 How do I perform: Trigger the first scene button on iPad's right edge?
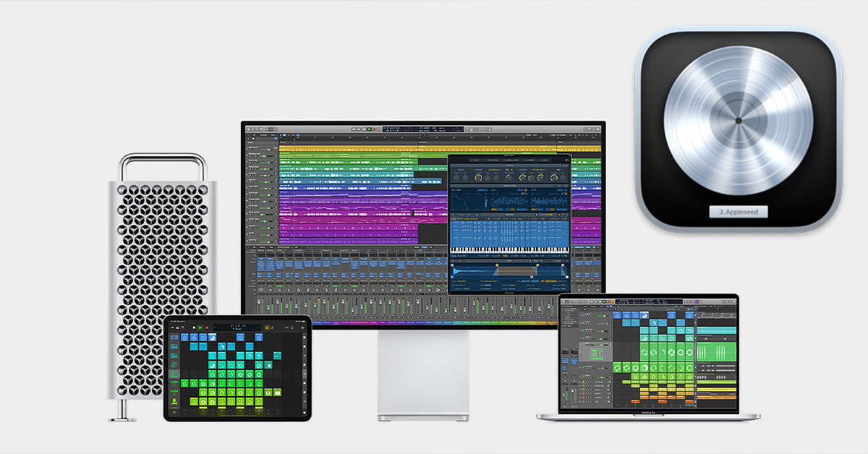coord(305,337)
